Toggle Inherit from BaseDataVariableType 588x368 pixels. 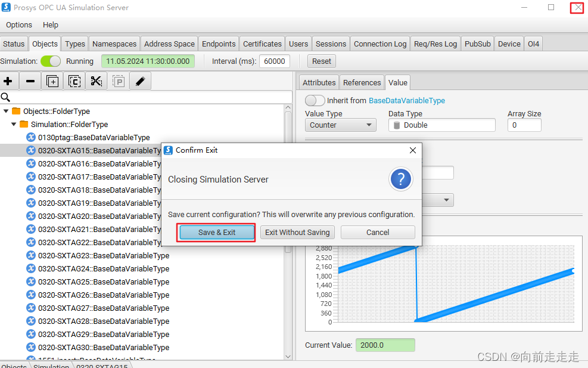[315, 100]
